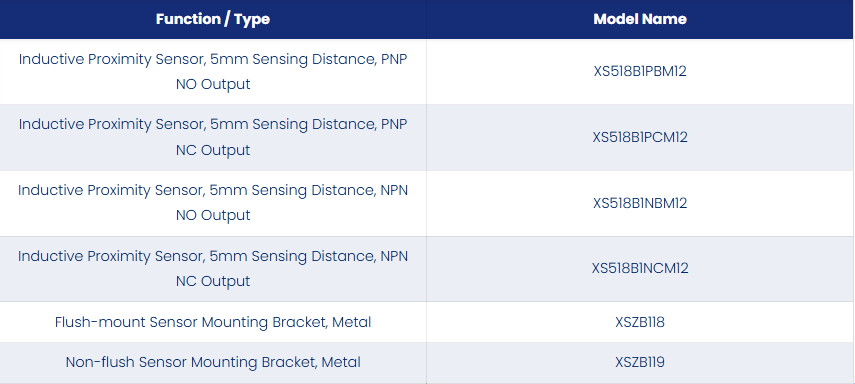Screen dimensions: 855x384
Task: Click the 'NO Output' text in first row
Action: (x=213, y=85)
